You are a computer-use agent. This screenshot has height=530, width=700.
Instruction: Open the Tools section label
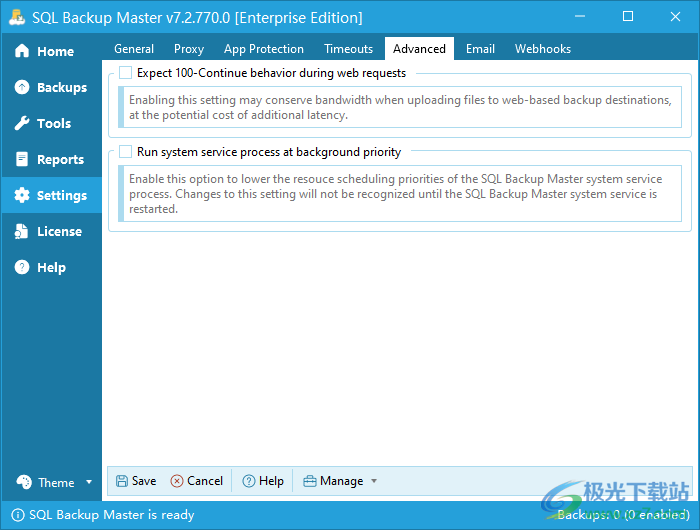click(x=54, y=123)
